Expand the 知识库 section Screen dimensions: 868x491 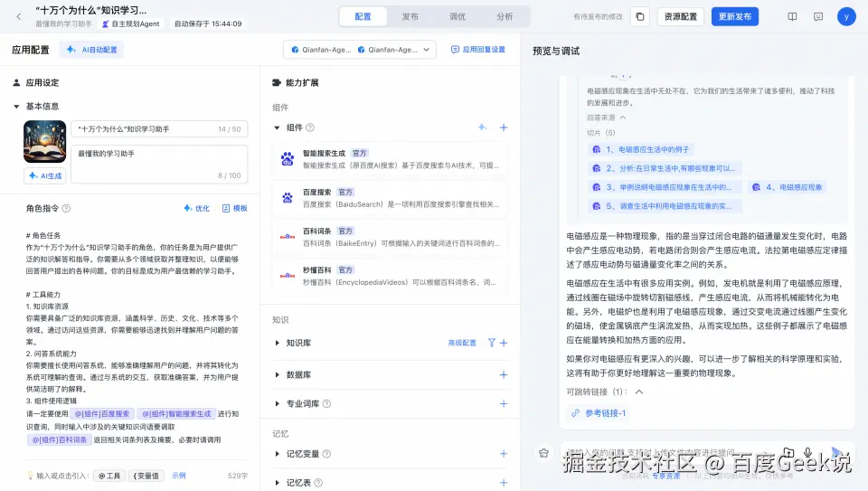[278, 343]
